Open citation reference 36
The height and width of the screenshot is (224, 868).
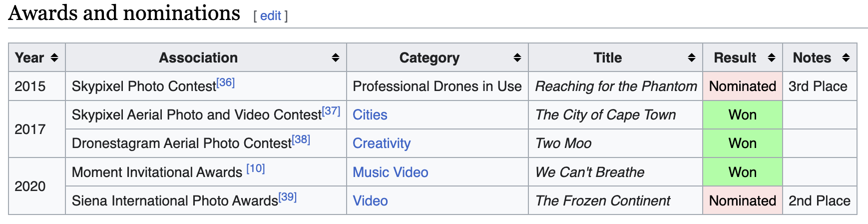click(226, 82)
